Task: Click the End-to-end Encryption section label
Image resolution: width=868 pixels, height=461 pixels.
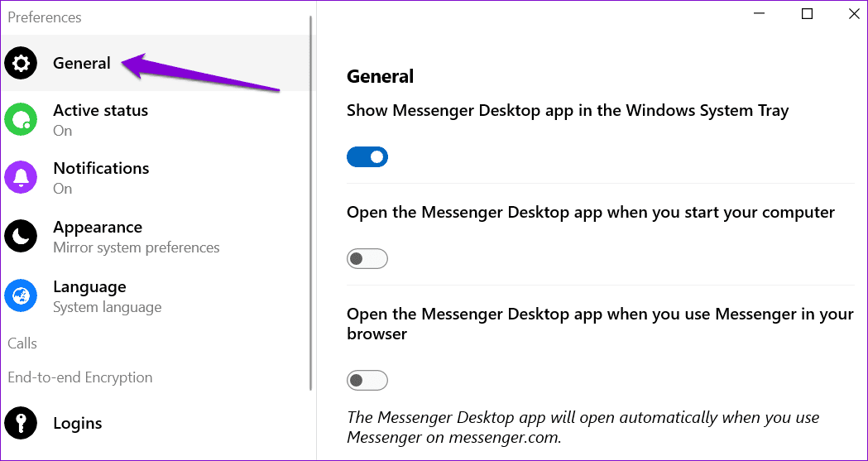Action: 80,377
